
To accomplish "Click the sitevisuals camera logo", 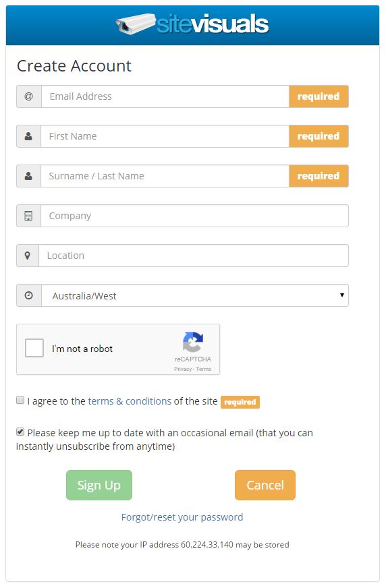I will [192, 24].
